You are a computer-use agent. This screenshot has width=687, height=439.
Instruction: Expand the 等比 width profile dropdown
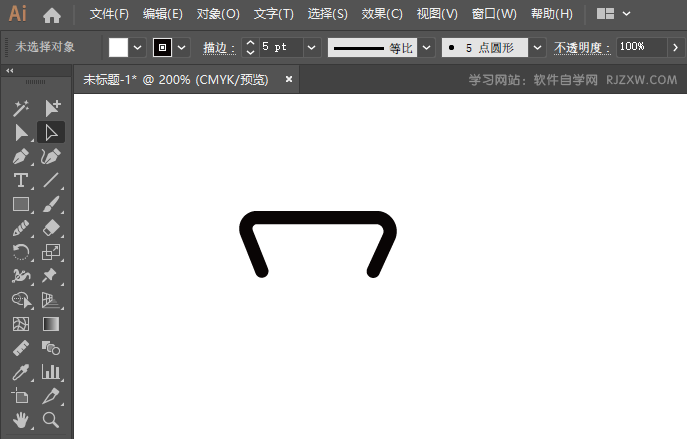click(427, 47)
